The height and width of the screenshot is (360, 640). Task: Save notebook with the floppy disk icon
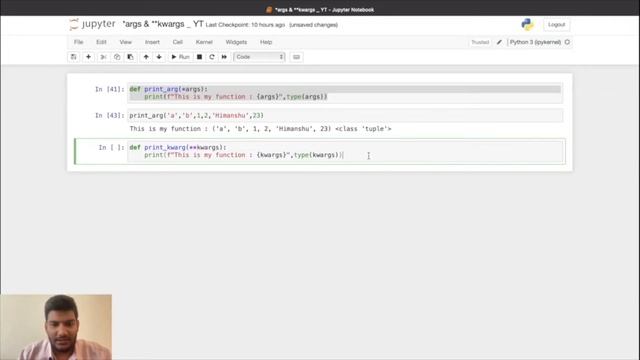coord(73,57)
